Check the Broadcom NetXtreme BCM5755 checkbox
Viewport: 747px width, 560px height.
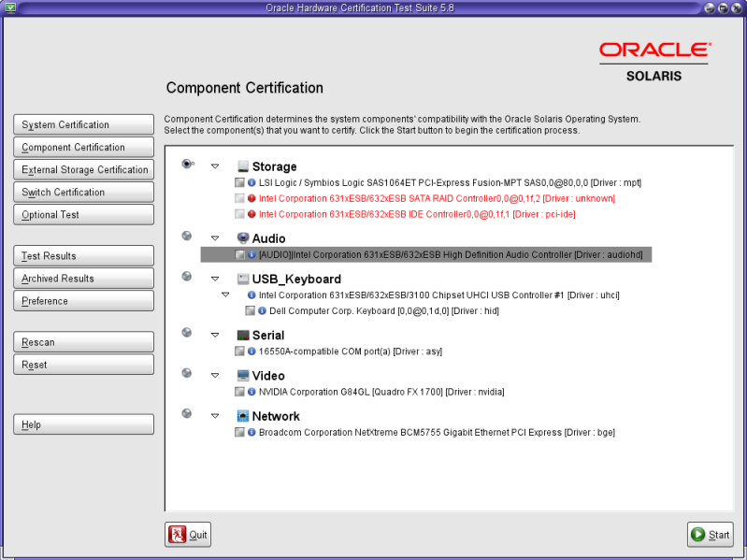pyautogui.click(x=239, y=432)
